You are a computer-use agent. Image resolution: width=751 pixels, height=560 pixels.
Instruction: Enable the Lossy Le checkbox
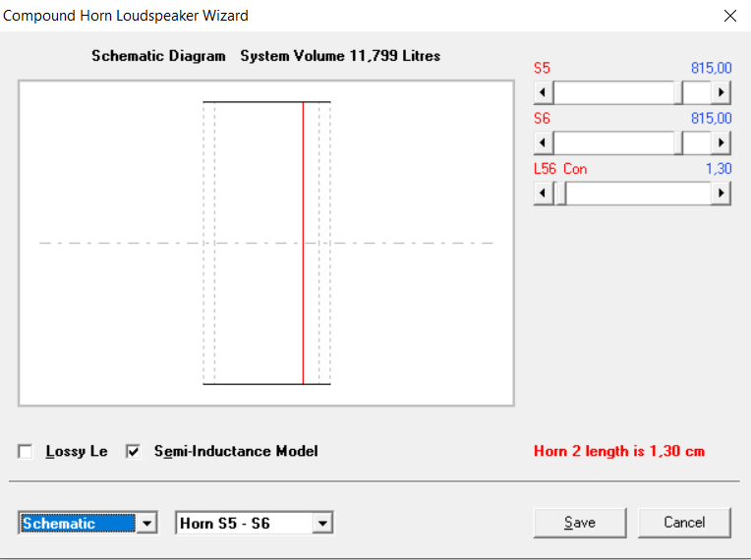(x=25, y=451)
